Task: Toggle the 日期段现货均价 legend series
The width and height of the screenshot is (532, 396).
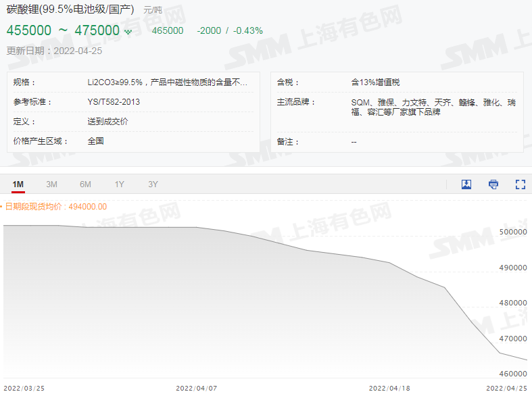Action: pos(55,207)
